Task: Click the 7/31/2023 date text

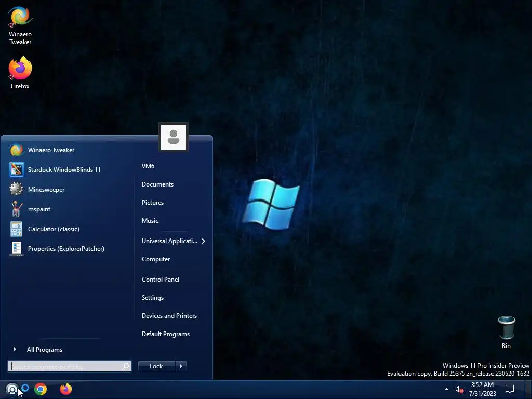Action: (x=483, y=394)
